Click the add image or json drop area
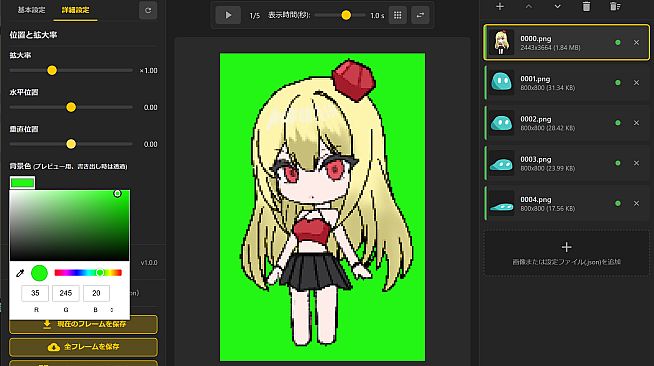This screenshot has height=366, width=654. point(566,253)
